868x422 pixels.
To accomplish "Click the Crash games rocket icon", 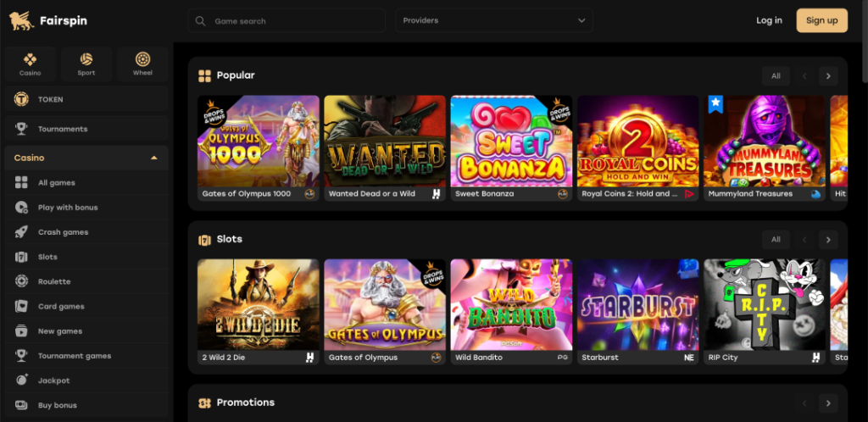I will (21, 232).
